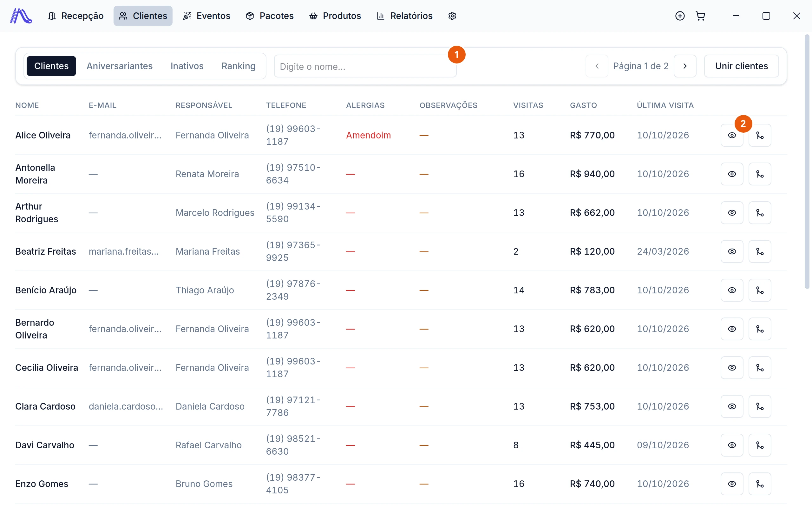Click the Unir clientes button

741,66
